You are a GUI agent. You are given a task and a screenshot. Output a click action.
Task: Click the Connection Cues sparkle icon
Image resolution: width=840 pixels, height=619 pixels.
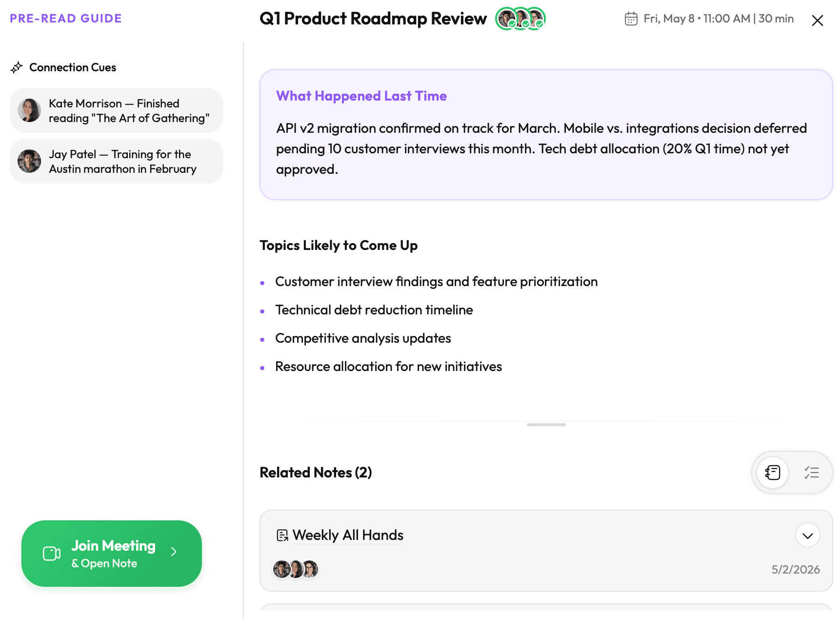[x=17, y=67]
